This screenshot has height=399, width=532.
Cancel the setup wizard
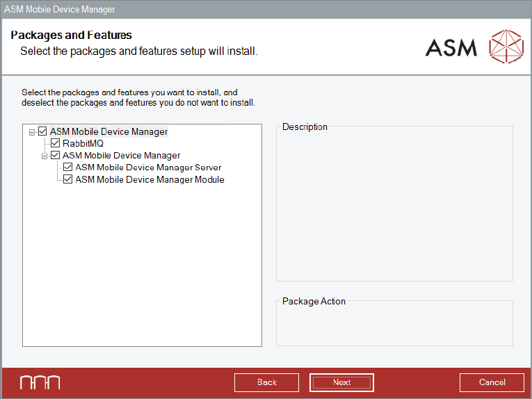pos(492,382)
